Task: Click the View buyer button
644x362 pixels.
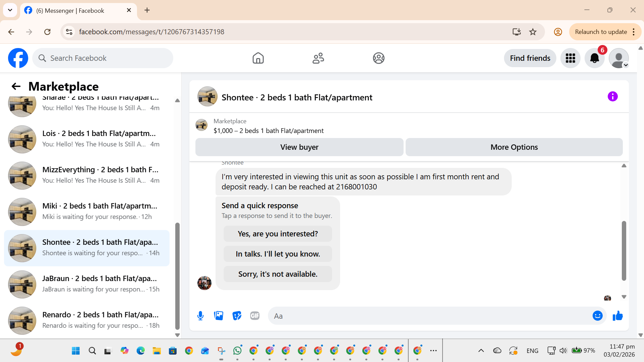Action: (299, 147)
